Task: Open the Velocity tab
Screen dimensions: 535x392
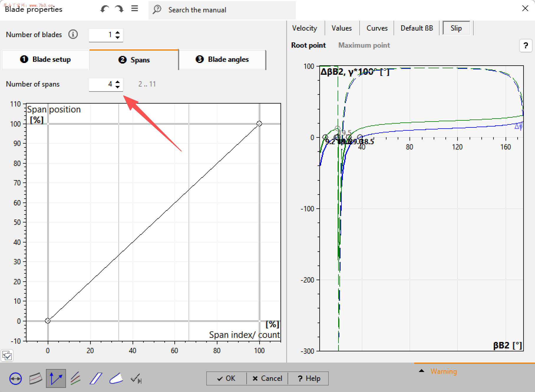Action: [304, 28]
